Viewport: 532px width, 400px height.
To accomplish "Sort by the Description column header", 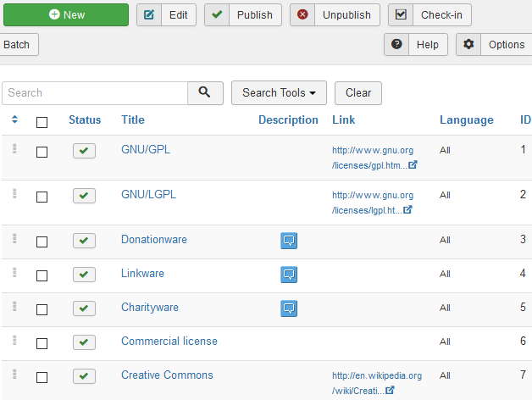I will (288, 119).
